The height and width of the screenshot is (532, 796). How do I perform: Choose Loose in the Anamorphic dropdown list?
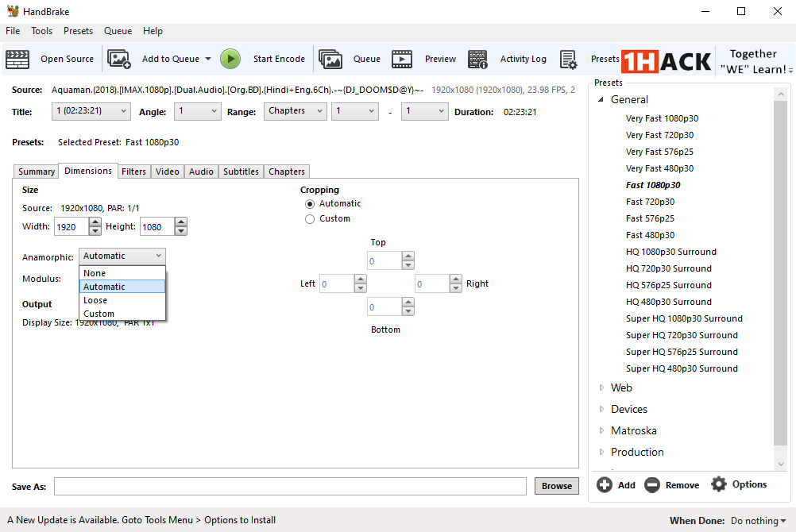[x=95, y=300]
